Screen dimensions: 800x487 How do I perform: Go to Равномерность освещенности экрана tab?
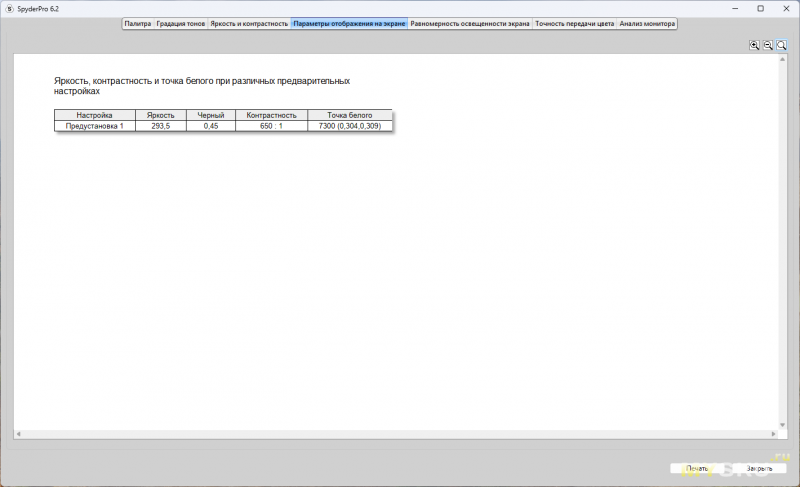pyautogui.click(x=470, y=23)
